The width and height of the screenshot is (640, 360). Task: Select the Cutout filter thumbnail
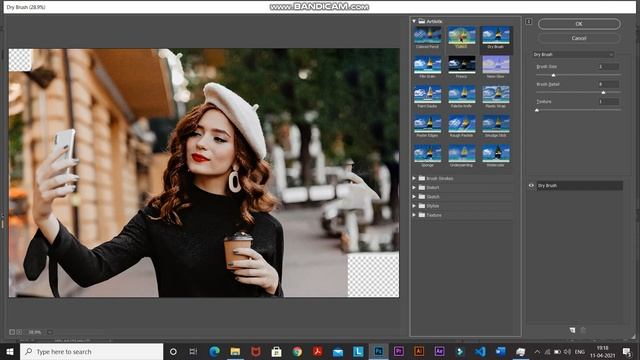click(x=462, y=36)
